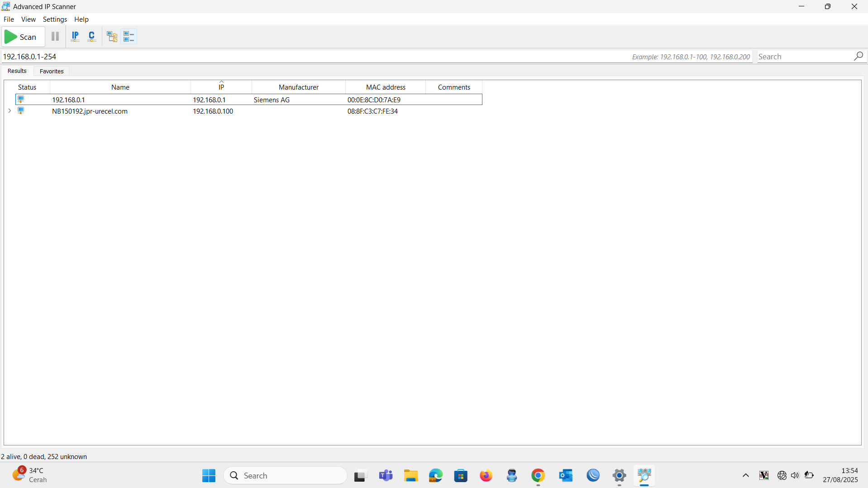Click the IP range input field
Image resolution: width=868 pixels, height=488 pixels.
(x=272, y=57)
